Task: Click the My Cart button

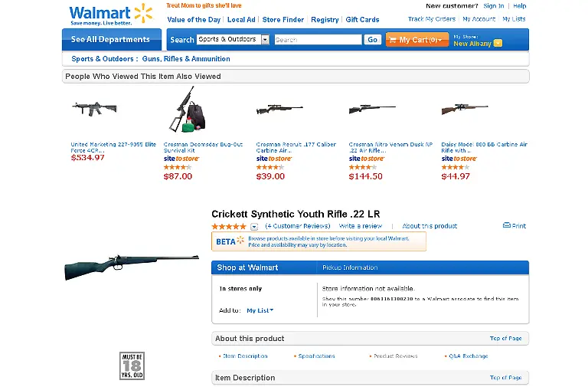Action: [416, 40]
